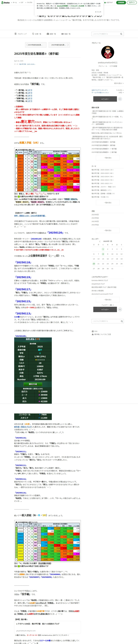Viewport: 138px width, 644px height.
Task: Click 一覧を見る under テーマ
Action: (x=108, y=203)
